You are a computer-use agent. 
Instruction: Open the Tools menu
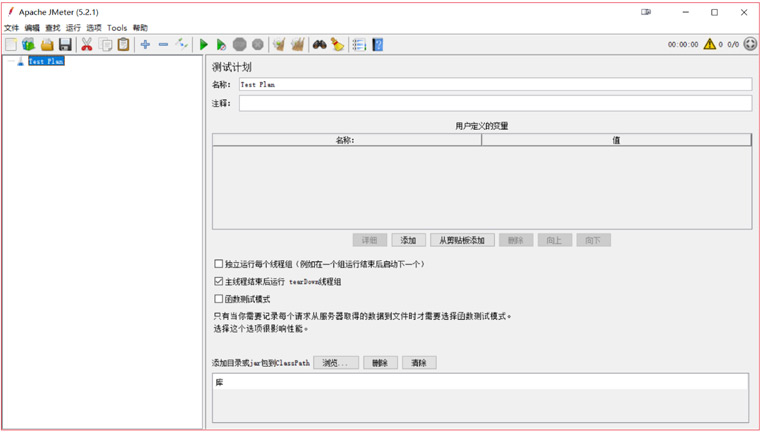(117, 28)
